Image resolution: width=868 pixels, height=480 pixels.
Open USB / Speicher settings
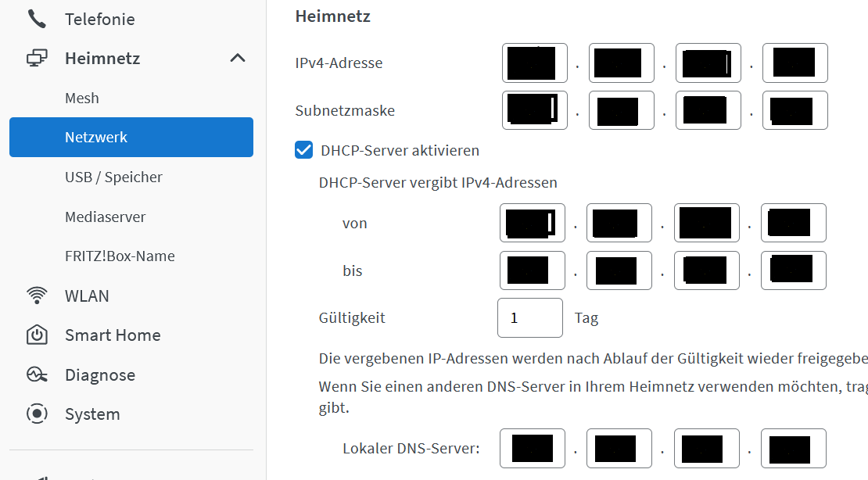[x=113, y=177]
